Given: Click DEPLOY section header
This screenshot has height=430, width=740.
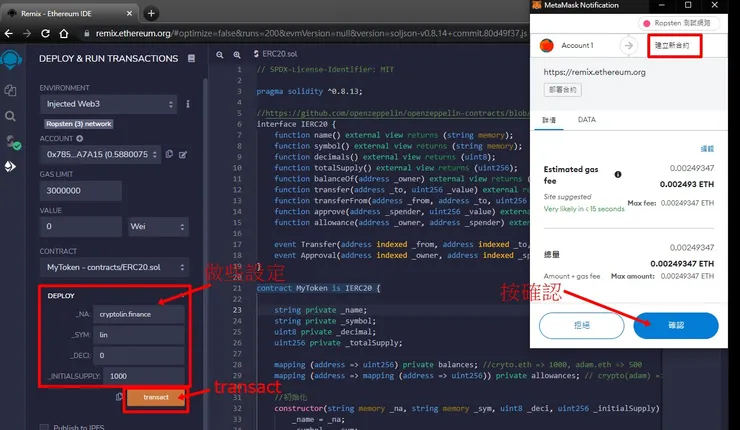Looking at the screenshot, I should pyautogui.click(x=61, y=295).
